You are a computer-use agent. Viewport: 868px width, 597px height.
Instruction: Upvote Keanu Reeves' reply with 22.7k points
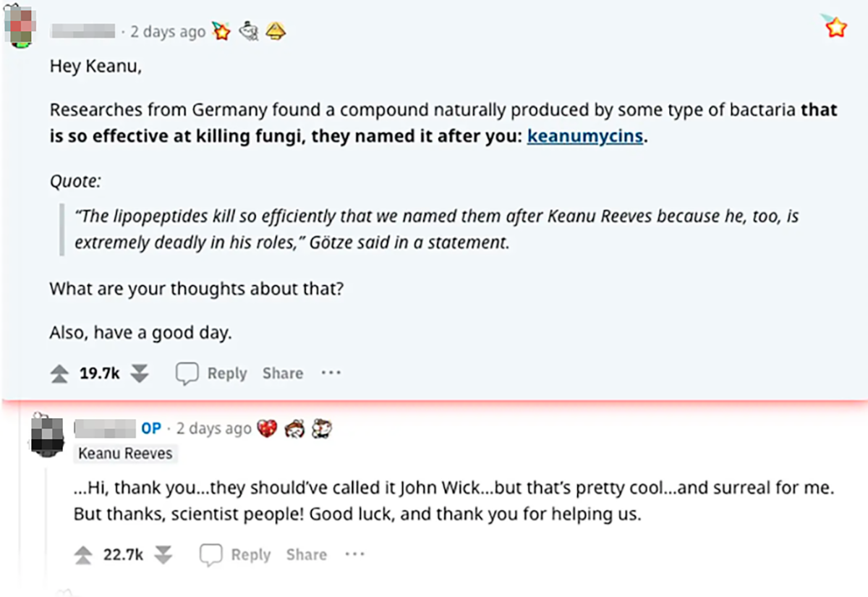84,555
